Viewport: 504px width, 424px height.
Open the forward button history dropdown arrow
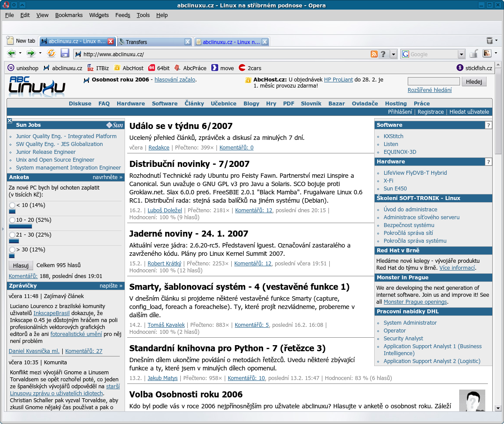40,53
